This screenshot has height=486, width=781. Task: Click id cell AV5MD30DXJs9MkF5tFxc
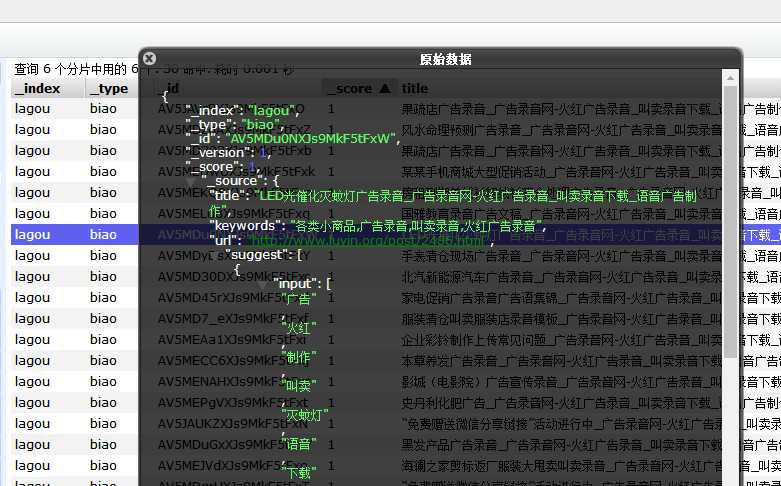[234, 276]
